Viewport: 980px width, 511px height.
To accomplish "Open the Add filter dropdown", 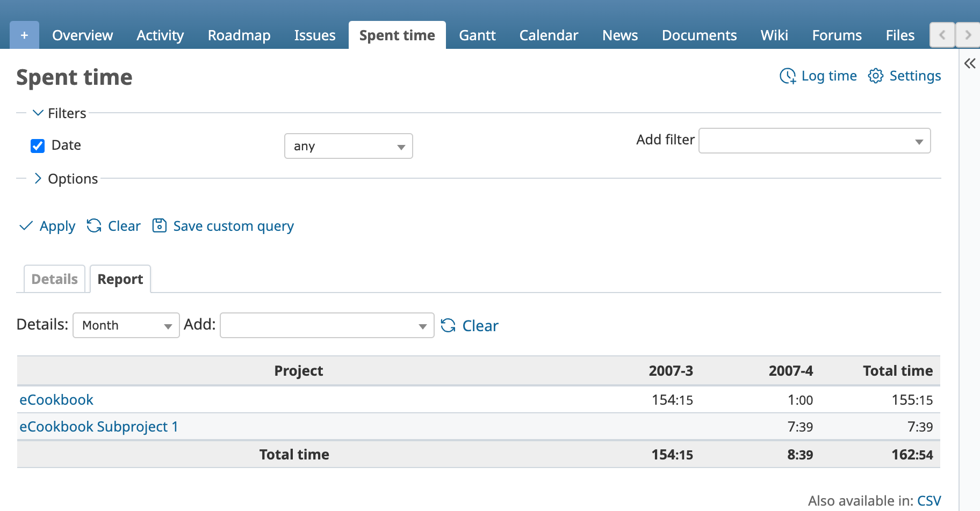I will coord(815,141).
